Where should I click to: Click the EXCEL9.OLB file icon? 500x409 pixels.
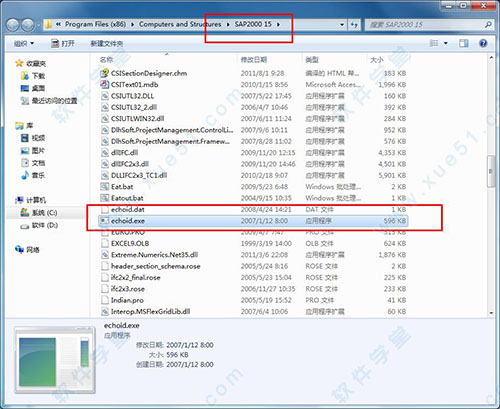[x=105, y=243]
